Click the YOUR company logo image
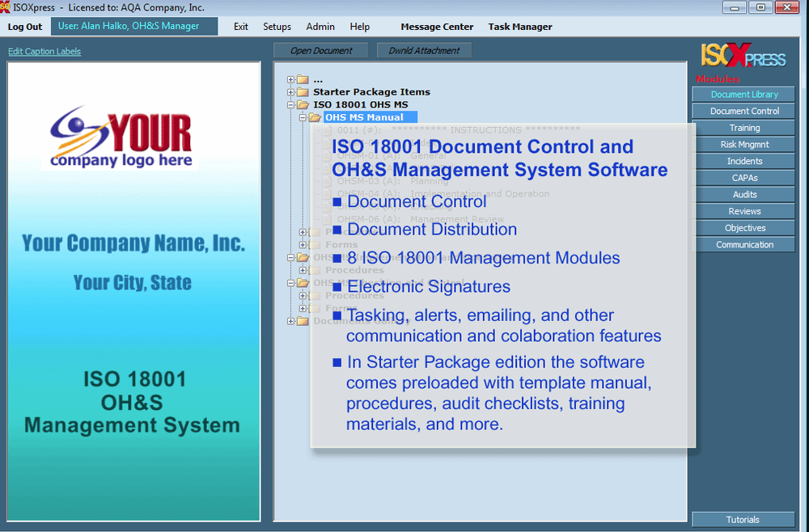The image size is (809, 532). [x=121, y=137]
